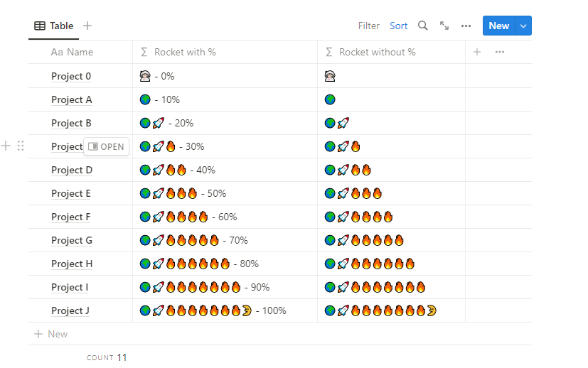The height and width of the screenshot is (368, 588).
Task: Open column options ellipsis in header
Action: pyautogui.click(x=500, y=52)
